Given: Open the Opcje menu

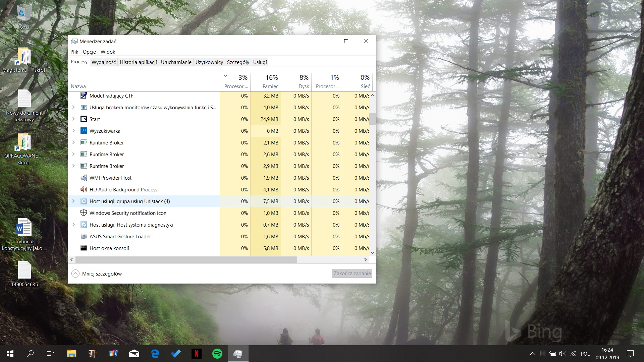Looking at the screenshot, I should coord(89,52).
